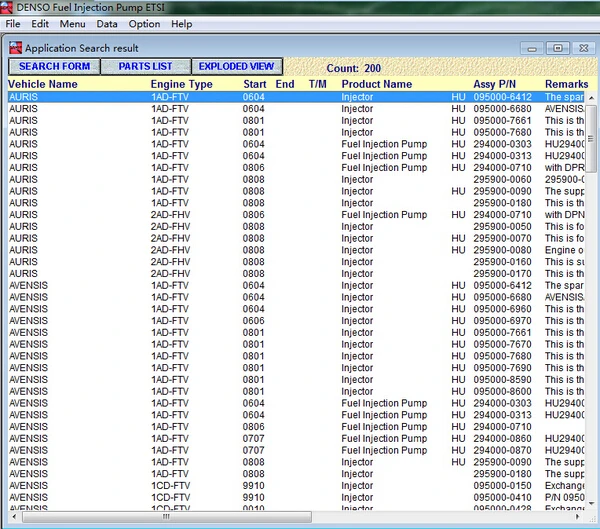Select part number 095000-7670
This screenshot has width=600, height=529.
point(502,344)
